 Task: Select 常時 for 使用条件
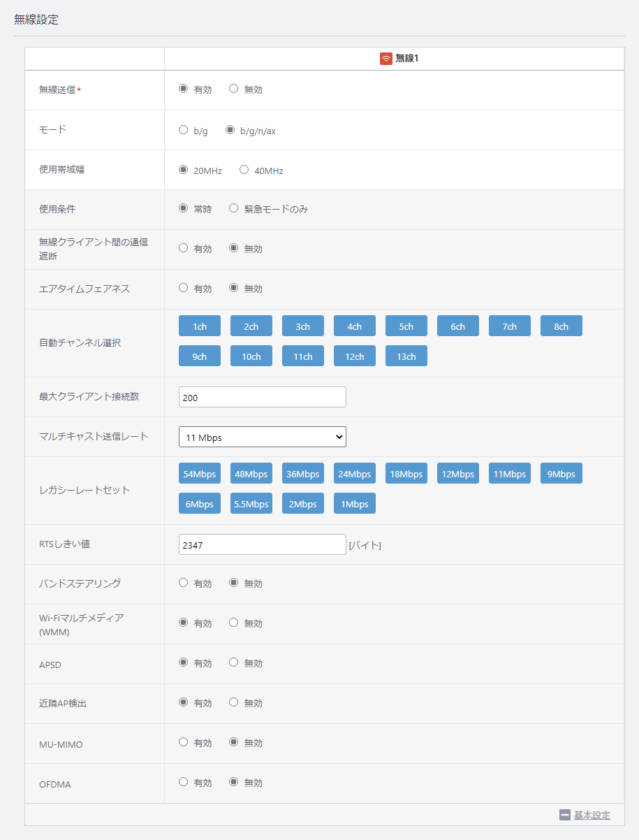pos(184,208)
